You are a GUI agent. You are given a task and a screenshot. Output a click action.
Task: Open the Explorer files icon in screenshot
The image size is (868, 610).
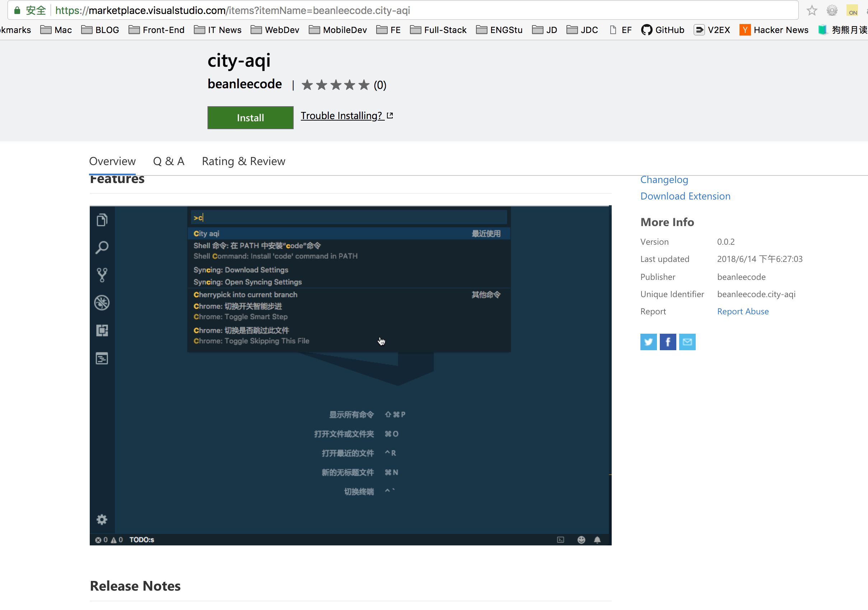tap(102, 220)
